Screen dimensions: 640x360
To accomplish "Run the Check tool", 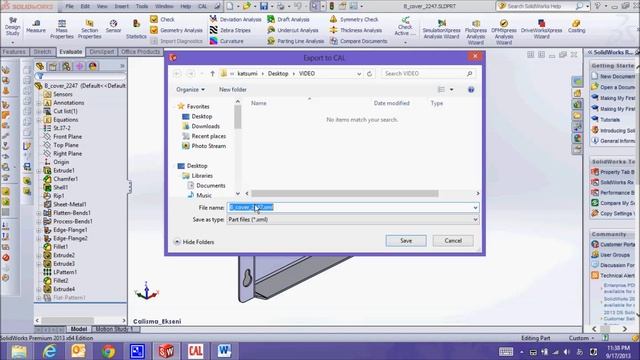I will 162,19.
